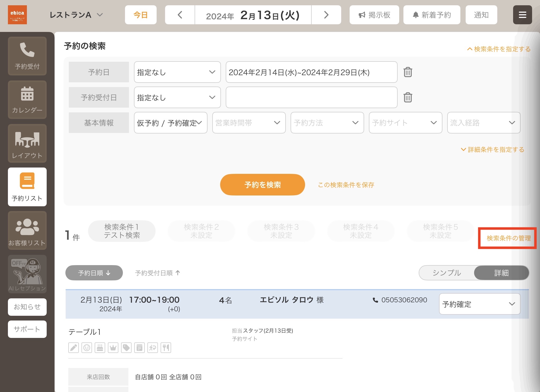Click 予約を検索 button
The width and height of the screenshot is (540, 392).
263,185
